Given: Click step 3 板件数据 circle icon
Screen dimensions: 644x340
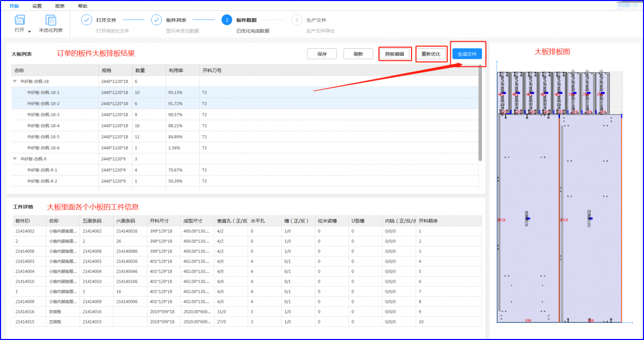Looking at the screenshot, I should pos(227,20).
